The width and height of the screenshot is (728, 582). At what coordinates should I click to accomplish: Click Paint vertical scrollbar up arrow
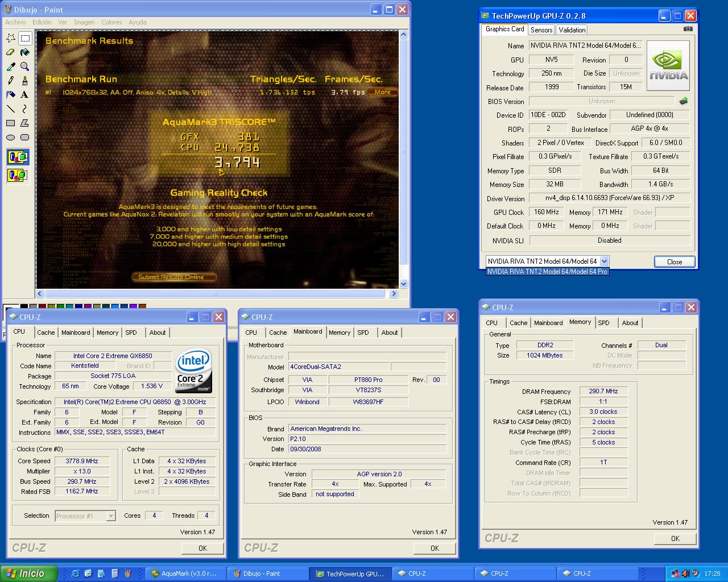click(x=404, y=35)
